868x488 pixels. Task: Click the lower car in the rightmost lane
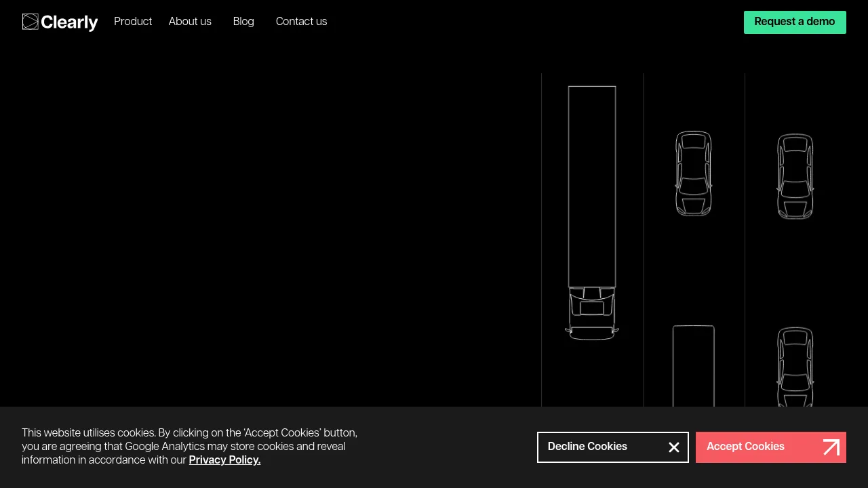click(795, 367)
